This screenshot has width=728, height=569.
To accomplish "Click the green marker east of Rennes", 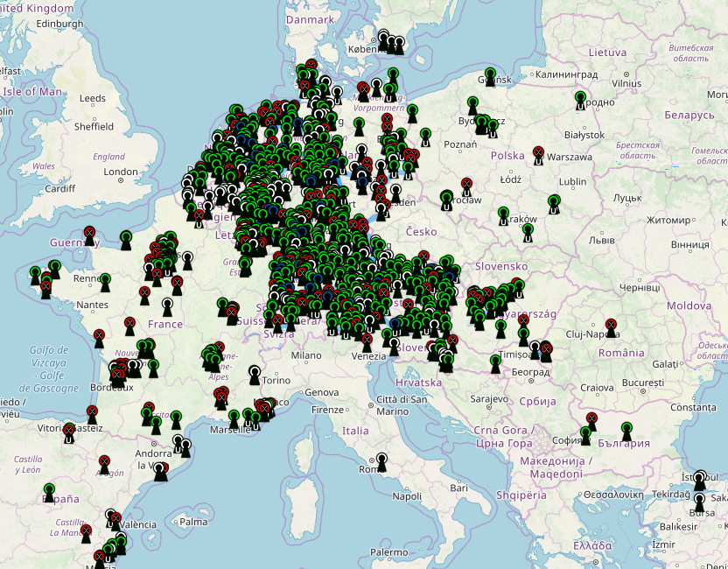I will pyautogui.click(x=105, y=283).
